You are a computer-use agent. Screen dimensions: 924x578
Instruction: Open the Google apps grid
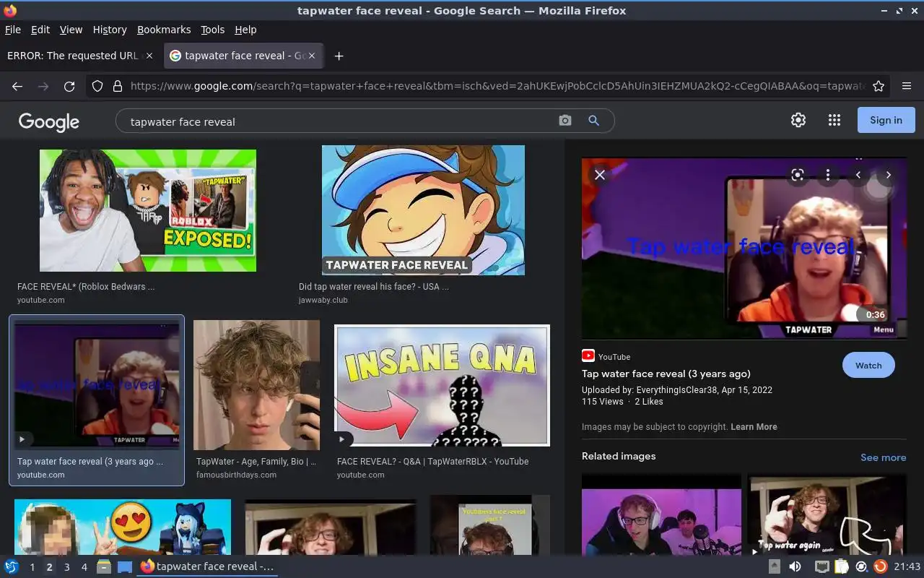(x=834, y=120)
